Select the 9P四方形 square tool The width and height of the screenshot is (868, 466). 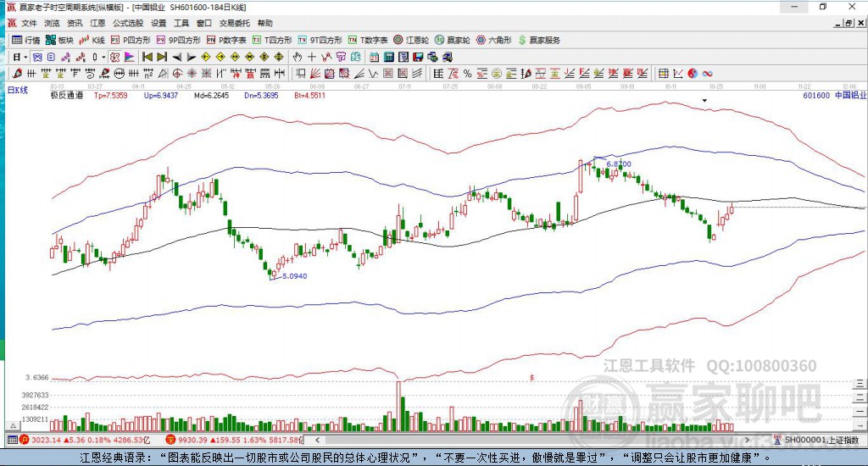click(x=178, y=40)
